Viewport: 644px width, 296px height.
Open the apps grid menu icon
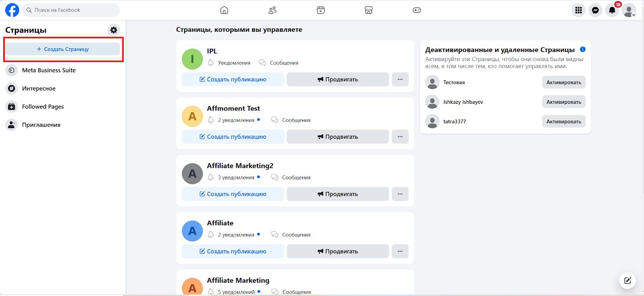coord(578,10)
